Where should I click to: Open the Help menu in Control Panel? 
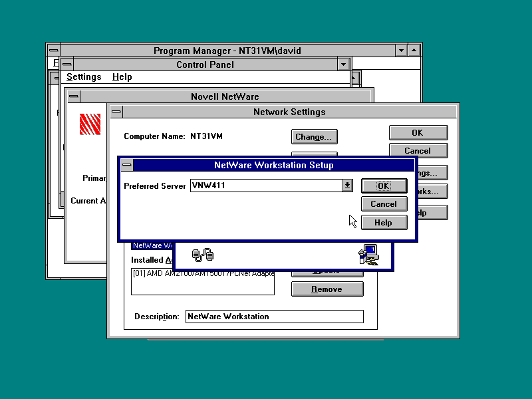pos(122,77)
